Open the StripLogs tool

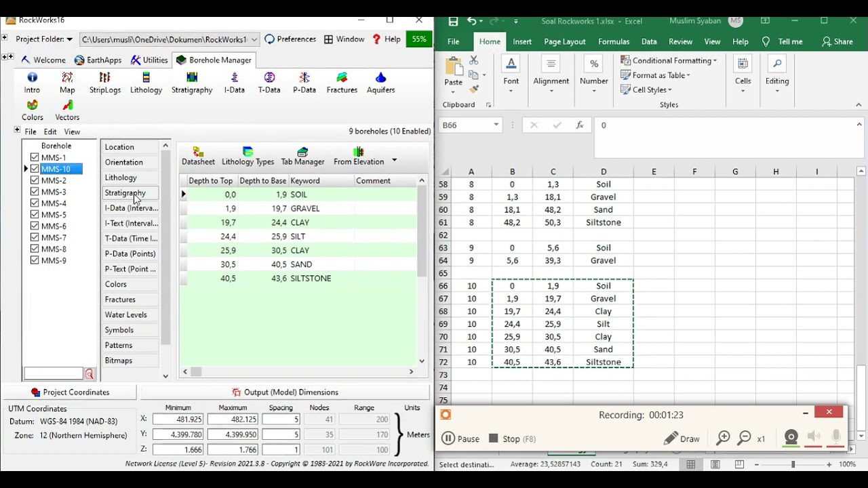105,83
